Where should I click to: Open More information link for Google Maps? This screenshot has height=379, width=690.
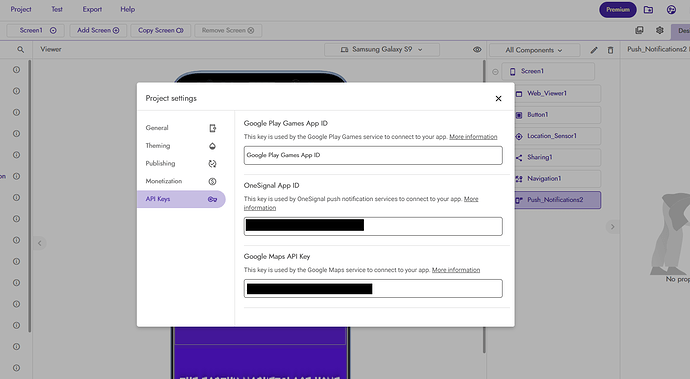pos(456,270)
